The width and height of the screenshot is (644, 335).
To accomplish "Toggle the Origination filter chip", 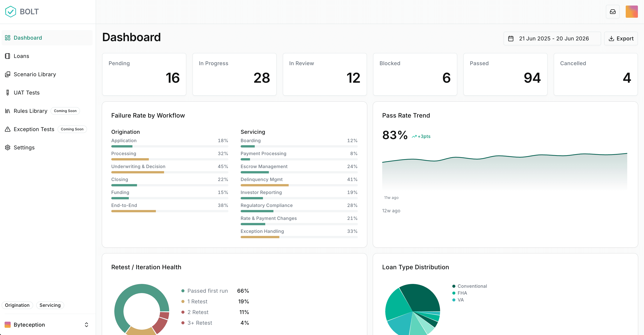I will point(17,305).
